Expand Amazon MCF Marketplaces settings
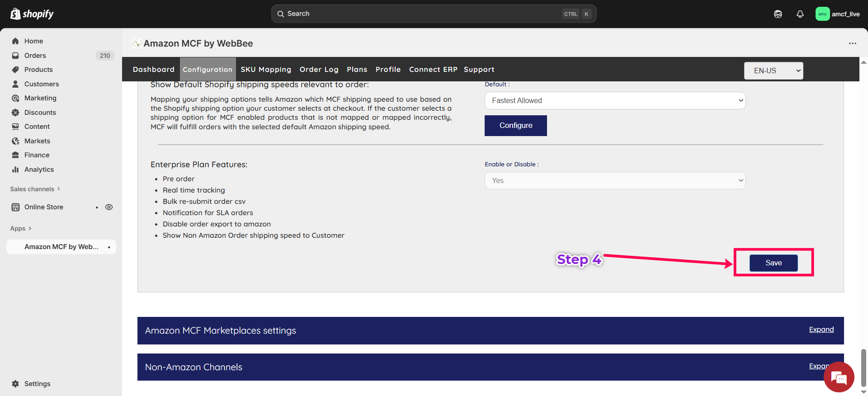 [821, 330]
